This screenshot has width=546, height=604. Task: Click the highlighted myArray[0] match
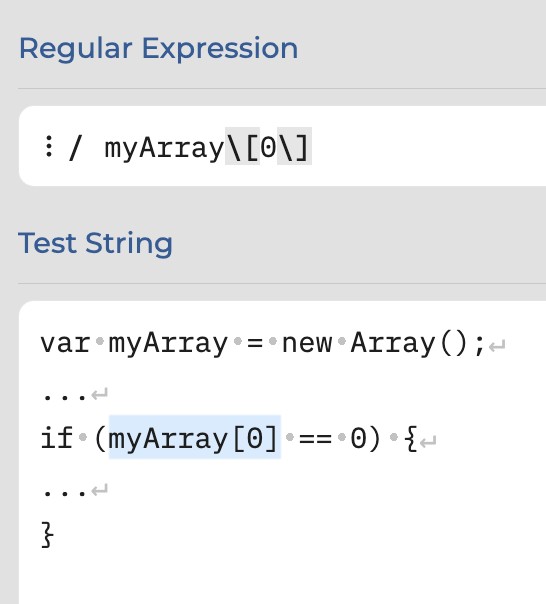(195, 437)
